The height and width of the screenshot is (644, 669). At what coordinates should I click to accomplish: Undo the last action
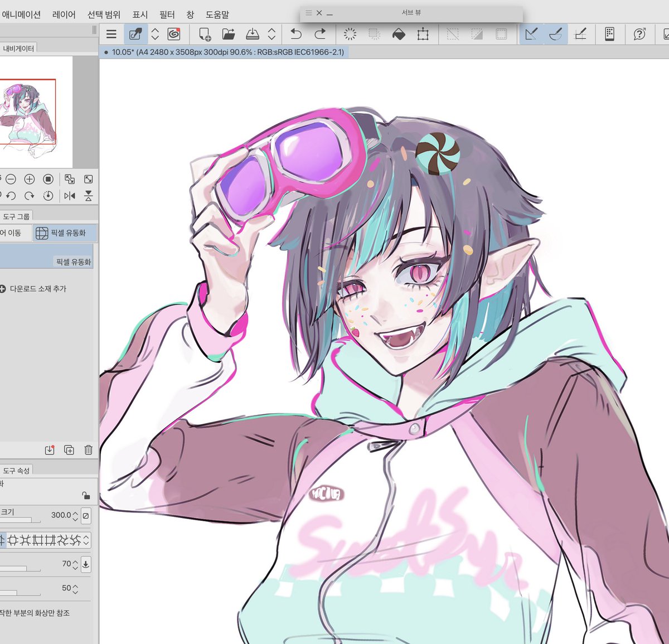pyautogui.click(x=296, y=35)
